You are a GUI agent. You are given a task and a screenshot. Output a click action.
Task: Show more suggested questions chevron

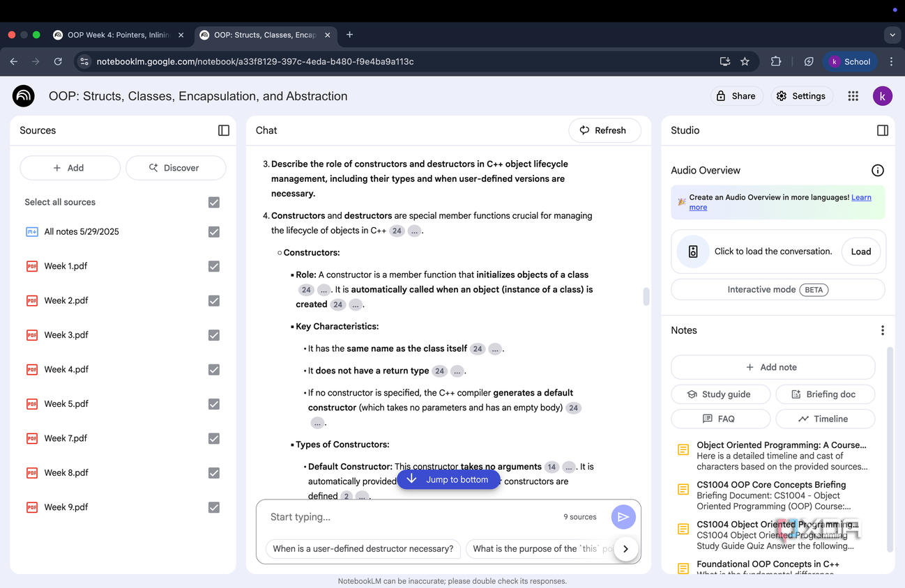click(625, 549)
